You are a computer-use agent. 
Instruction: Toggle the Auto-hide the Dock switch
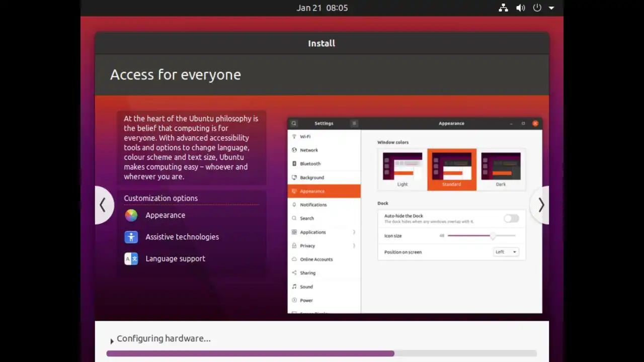pos(511,218)
